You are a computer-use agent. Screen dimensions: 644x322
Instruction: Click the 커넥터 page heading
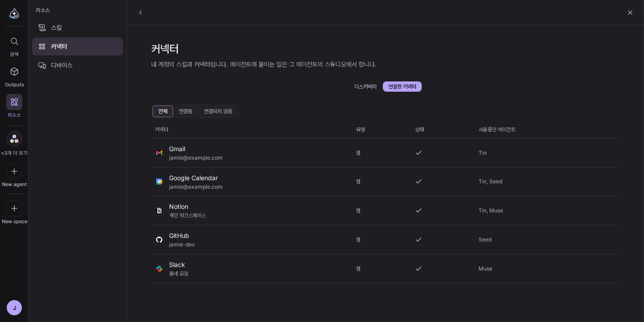[165, 49]
